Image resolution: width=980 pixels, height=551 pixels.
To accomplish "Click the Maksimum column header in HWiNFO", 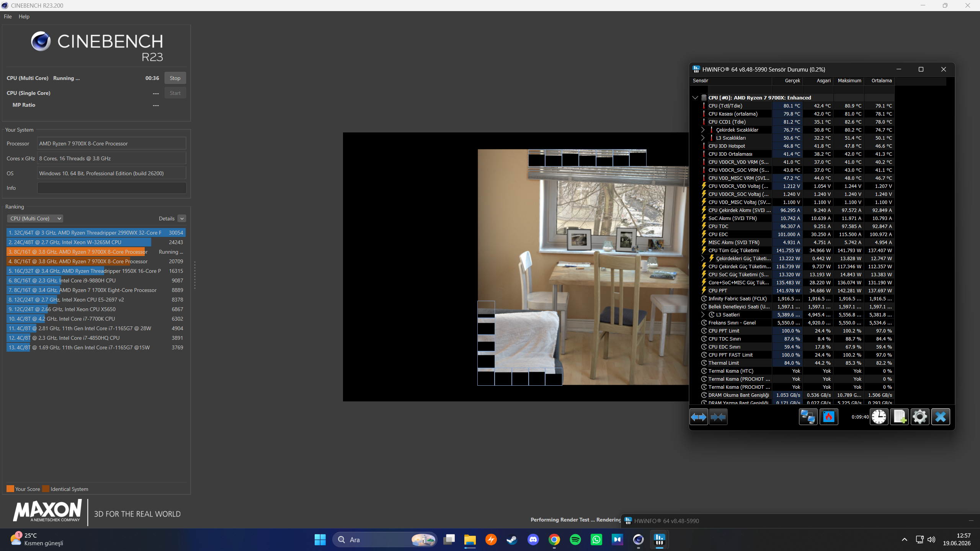I will click(x=849, y=81).
